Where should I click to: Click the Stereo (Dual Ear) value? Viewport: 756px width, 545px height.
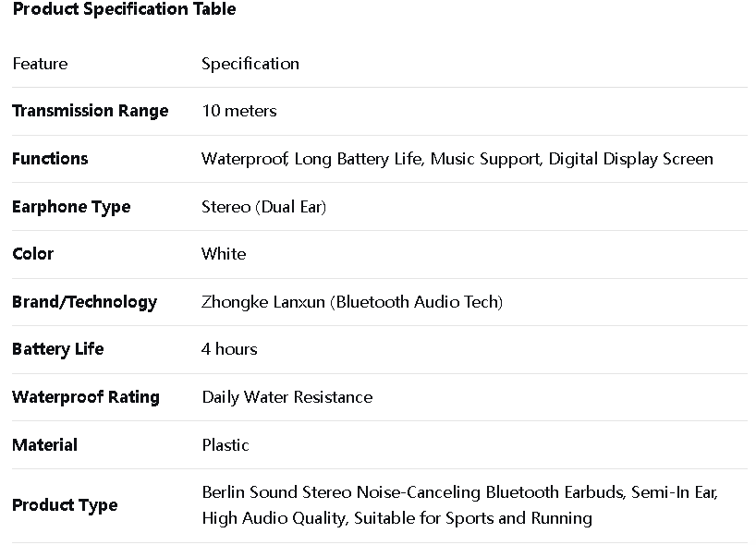tap(263, 207)
